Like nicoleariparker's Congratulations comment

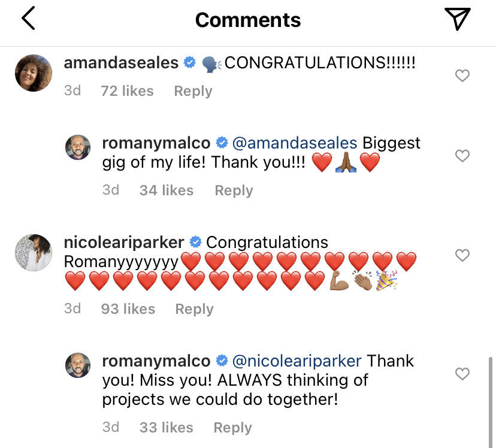pyautogui.click(x=462, y=255)
